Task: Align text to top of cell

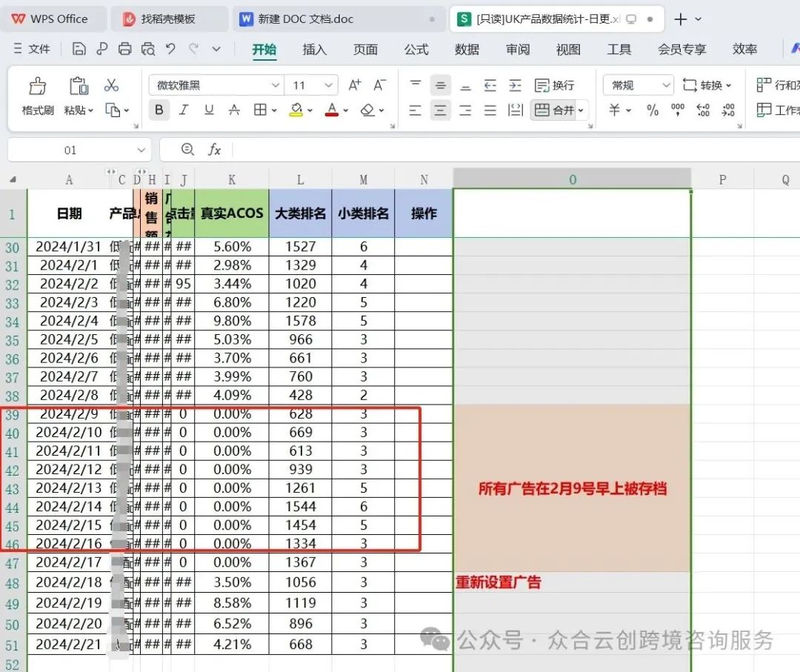Action: point(416,84)
